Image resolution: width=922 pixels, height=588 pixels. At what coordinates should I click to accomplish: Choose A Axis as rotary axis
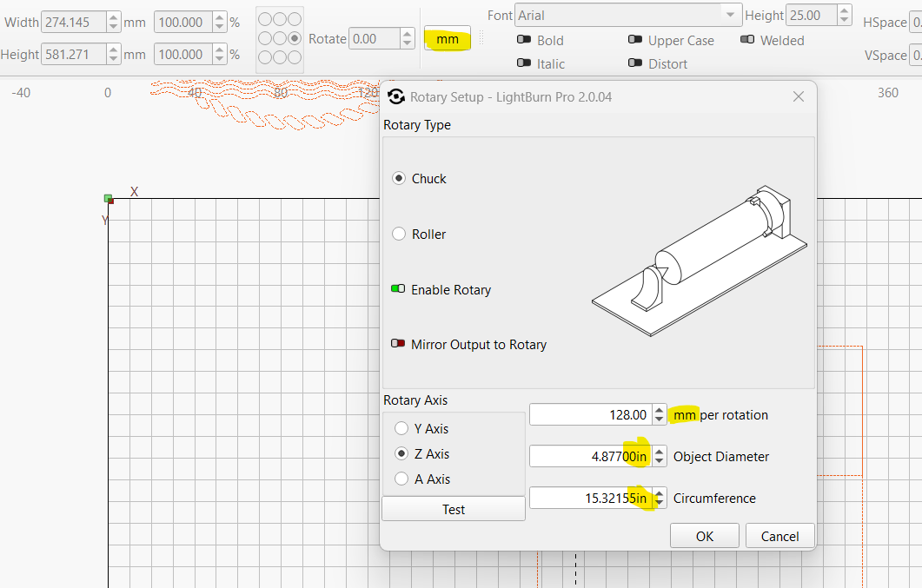click(401, 479)
